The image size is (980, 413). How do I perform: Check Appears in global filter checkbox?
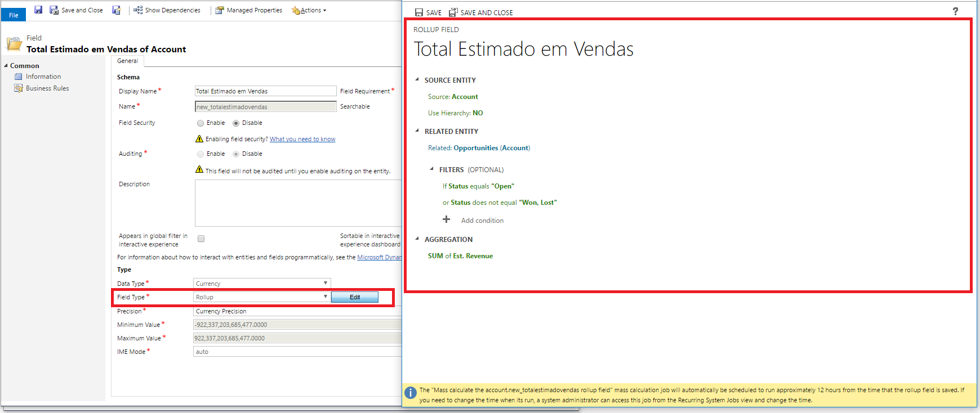click(201, 239)
